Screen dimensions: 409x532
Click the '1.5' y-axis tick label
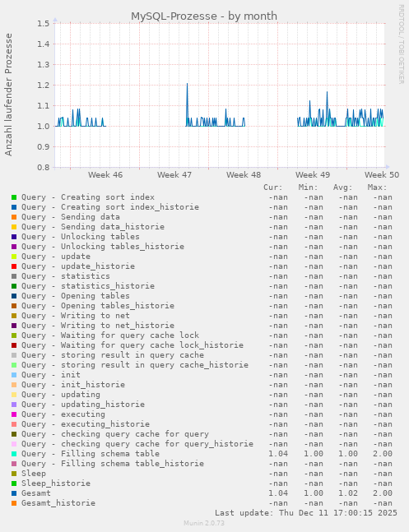coord(43,23)
